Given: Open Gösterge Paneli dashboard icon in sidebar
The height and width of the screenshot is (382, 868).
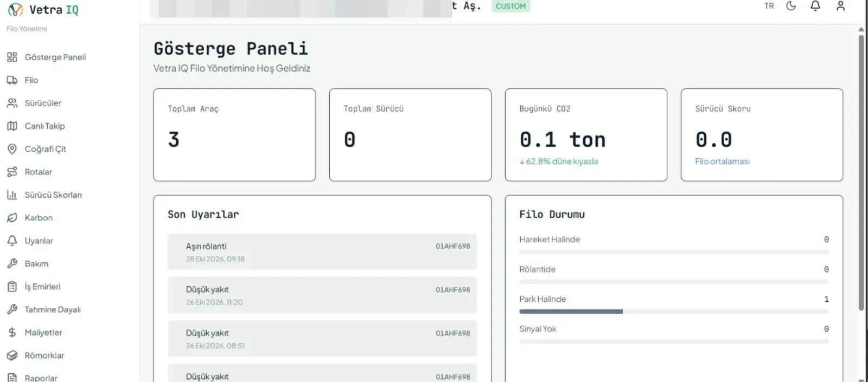Looking at the screenshot, I should pyautogui.click(x=12, y=57).
